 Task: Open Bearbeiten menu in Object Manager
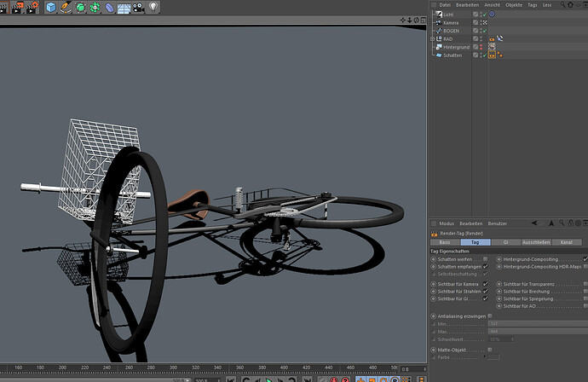tap(467, 5)
